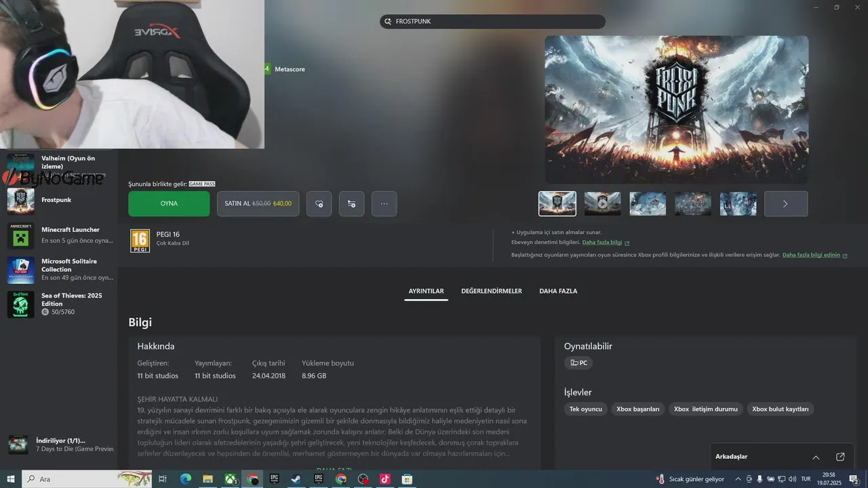Click the taskbar Ara search box
Screen dimensions: 868x488
click(87, 479)
